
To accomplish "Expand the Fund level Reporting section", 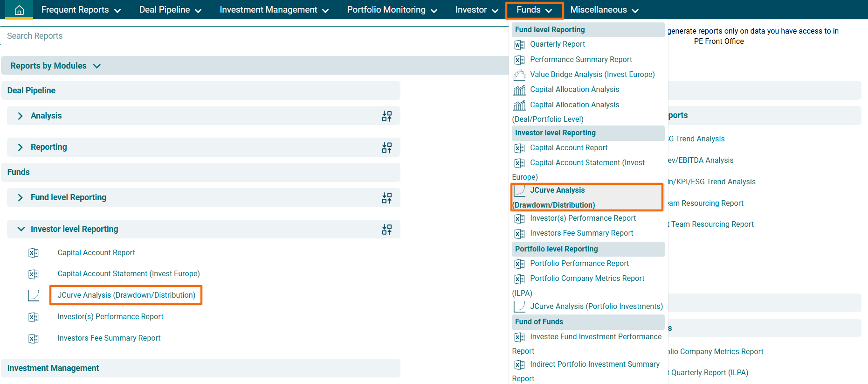I will pyautogui.click(x=20, y=198).
